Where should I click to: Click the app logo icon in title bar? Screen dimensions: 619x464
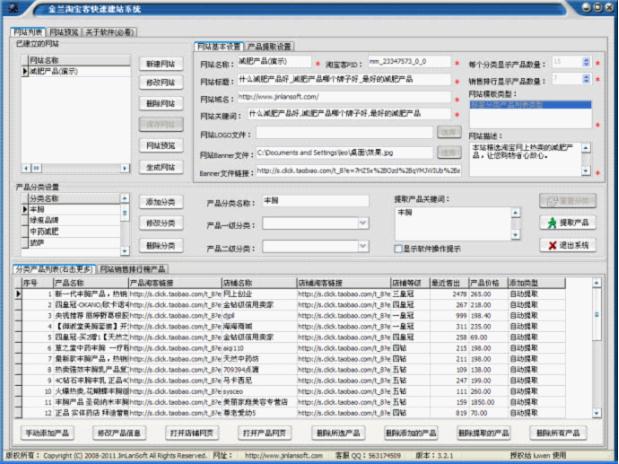13,8
